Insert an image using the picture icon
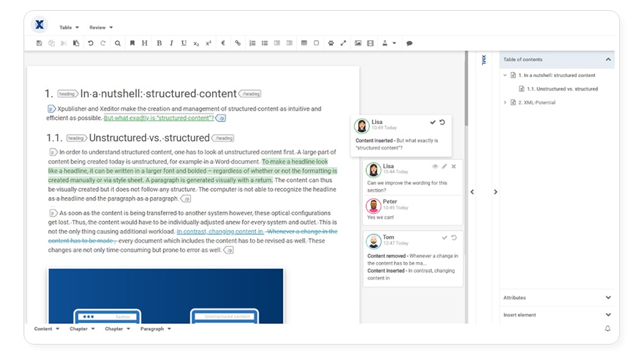Screen dimensions: 644x362 pyautogui.click(x=358, y=44)
